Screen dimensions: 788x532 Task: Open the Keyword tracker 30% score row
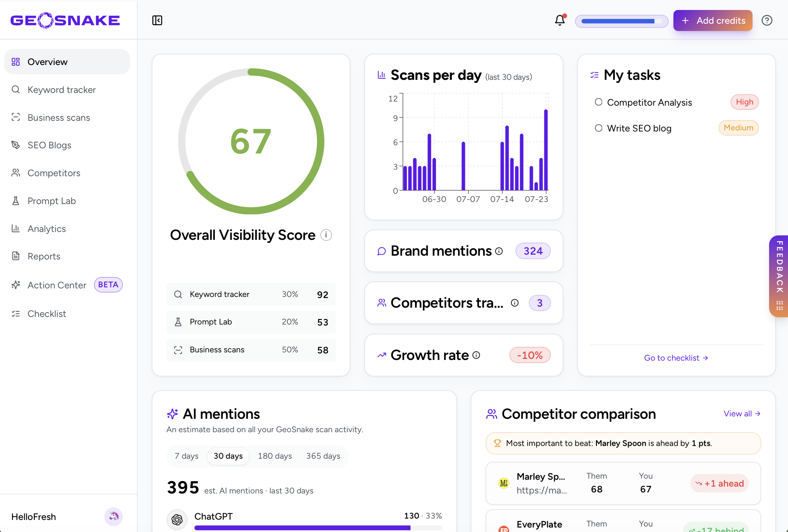pos(251,295)
